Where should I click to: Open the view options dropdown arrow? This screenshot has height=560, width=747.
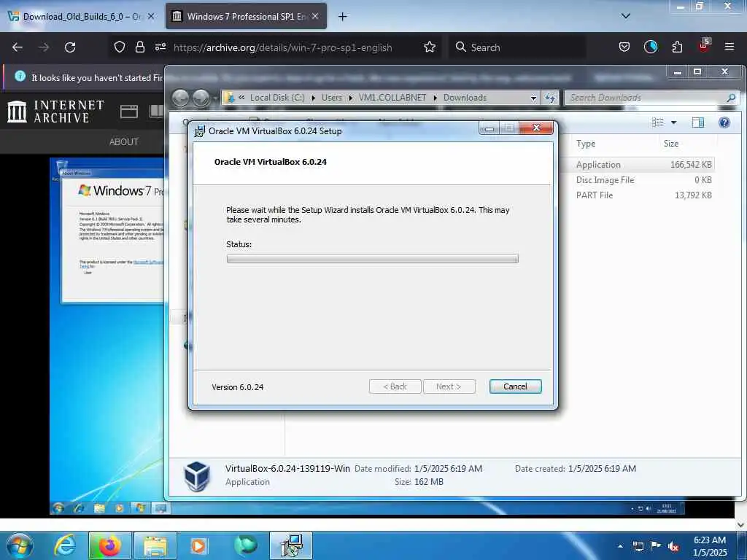tap(673, 122)
